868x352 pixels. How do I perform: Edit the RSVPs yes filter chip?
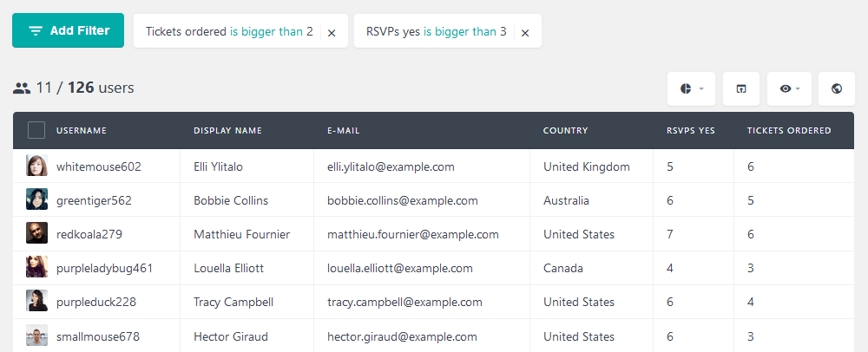(x=437, y=31)
